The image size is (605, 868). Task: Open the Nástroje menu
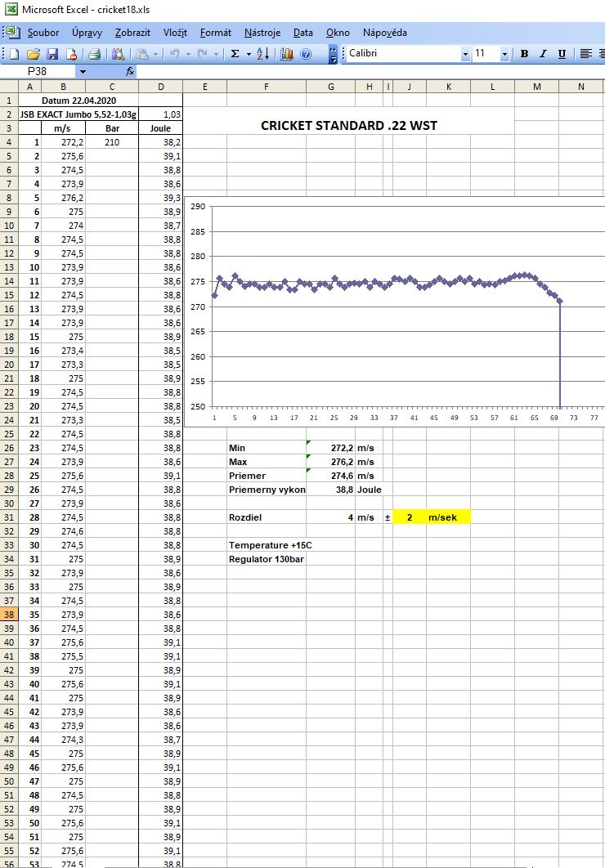tap(262, 33)
